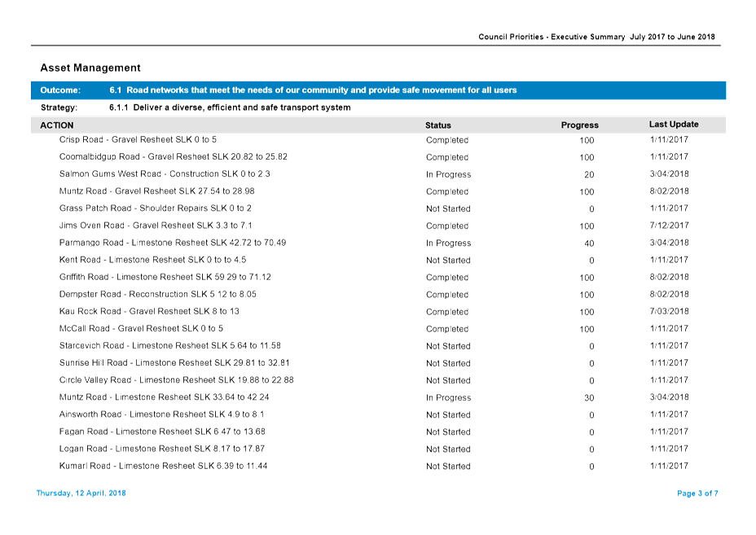756x535 pixels.
Task: Select Grass Patch Road - Shoulder Repairs row
Action: click(x=379, y=208)
